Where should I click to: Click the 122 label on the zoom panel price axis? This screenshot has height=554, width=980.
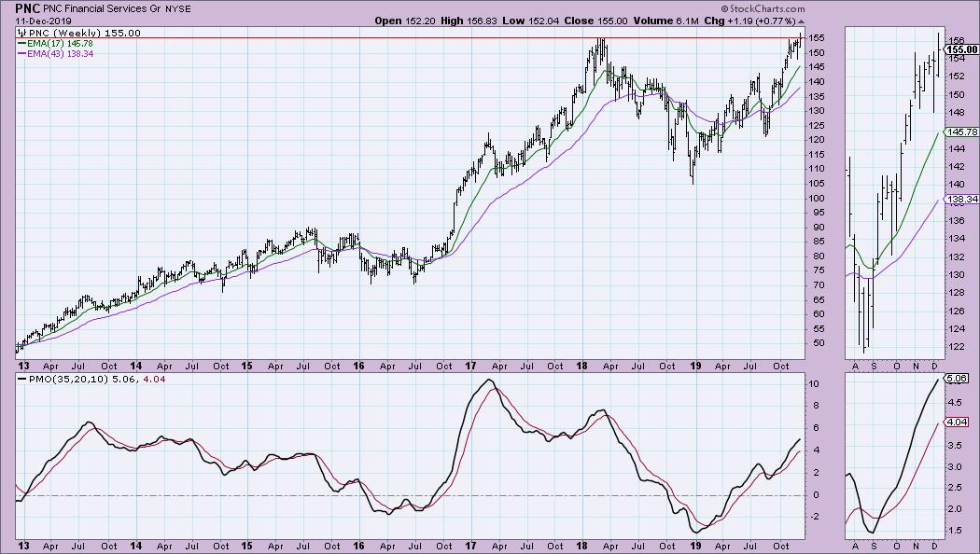coord(957,347)
